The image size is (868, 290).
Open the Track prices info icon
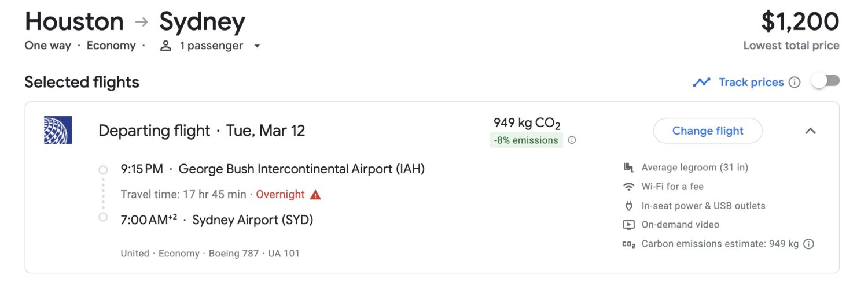pos(795,82)
